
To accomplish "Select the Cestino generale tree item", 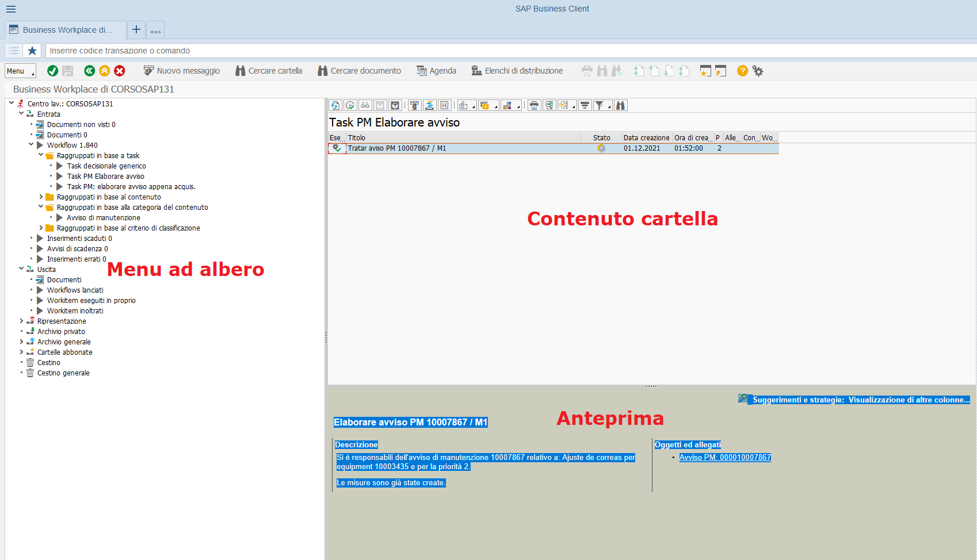I will 63,373.
